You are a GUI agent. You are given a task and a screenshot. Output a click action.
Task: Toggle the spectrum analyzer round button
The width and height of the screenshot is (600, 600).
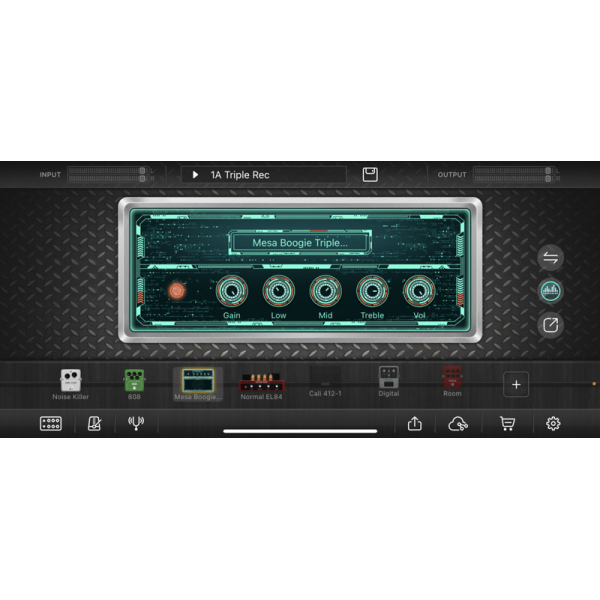pos(551,291)
